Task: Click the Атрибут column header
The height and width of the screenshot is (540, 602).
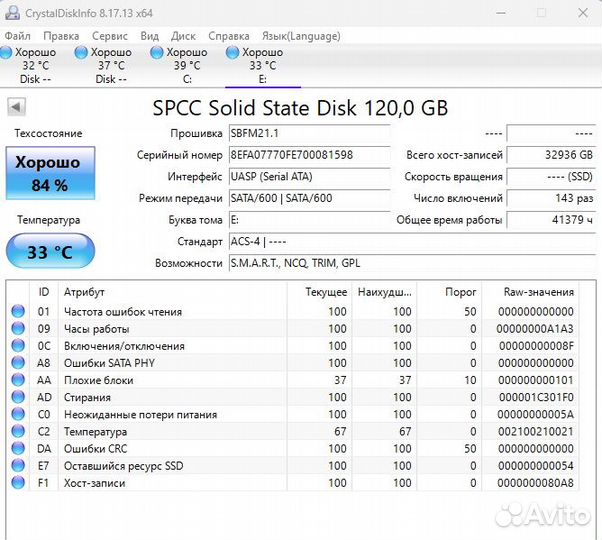Action: [172, 292]
